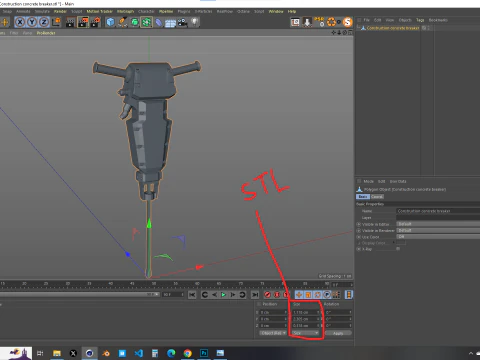Step to next frame
Viewport: 480px width, 360px height.
pos(233,295)
